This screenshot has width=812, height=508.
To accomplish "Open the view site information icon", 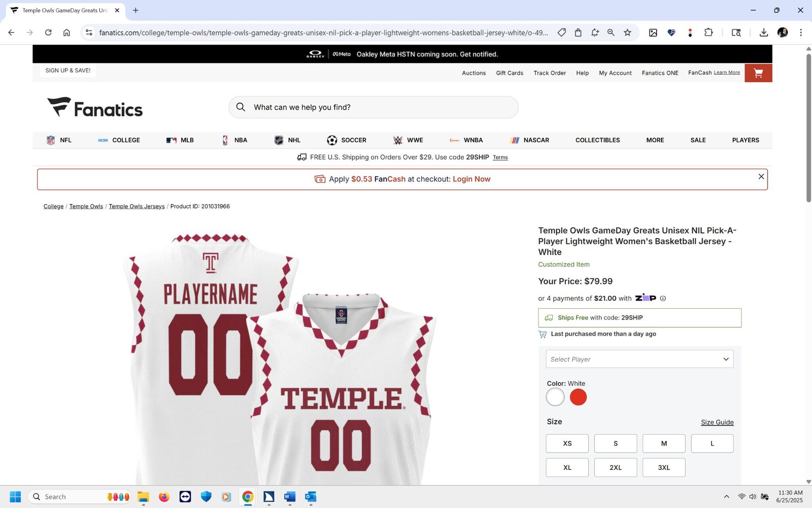I will [89, 33].
